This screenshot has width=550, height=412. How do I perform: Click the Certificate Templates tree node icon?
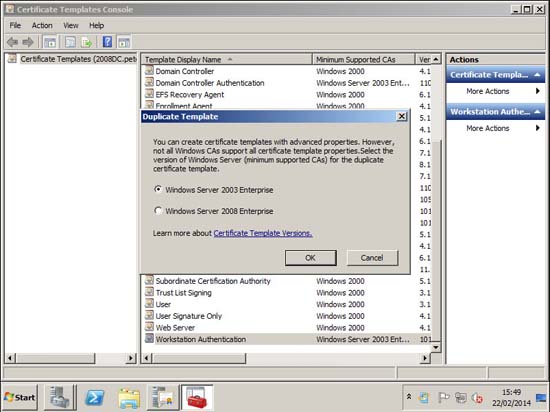click(12, 59)
